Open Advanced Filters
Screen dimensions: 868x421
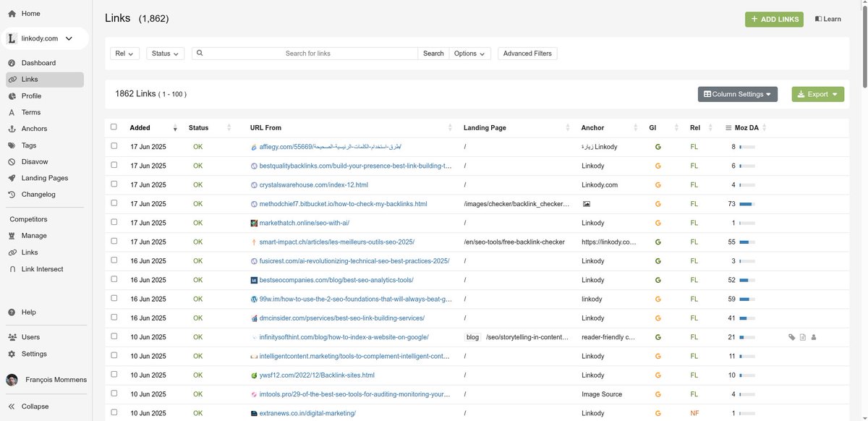coord(527,54)
